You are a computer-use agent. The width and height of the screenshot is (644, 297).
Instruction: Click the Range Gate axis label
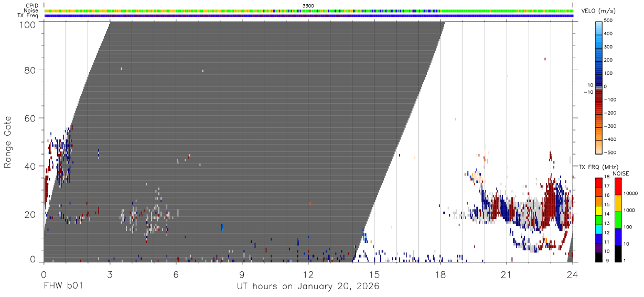(x=8, y=141)
